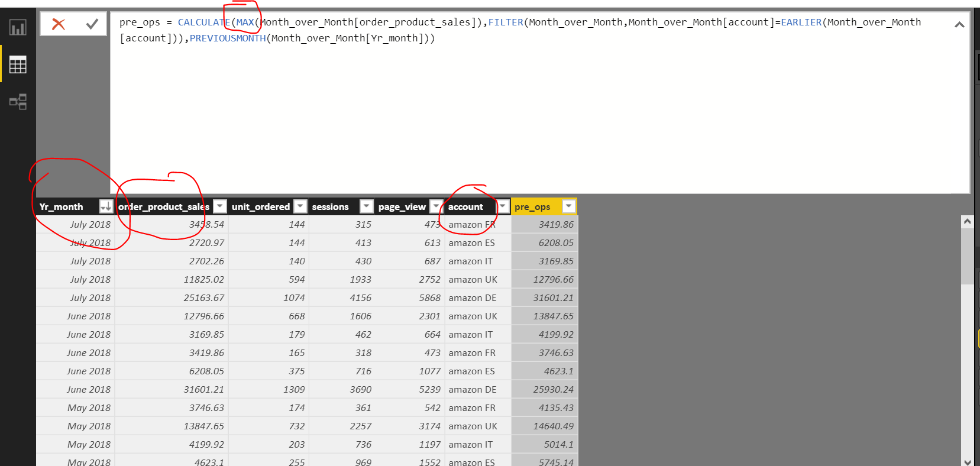Commit the formula with checkmark
Screen dimensions: 980x466
(x=92, y=24)
